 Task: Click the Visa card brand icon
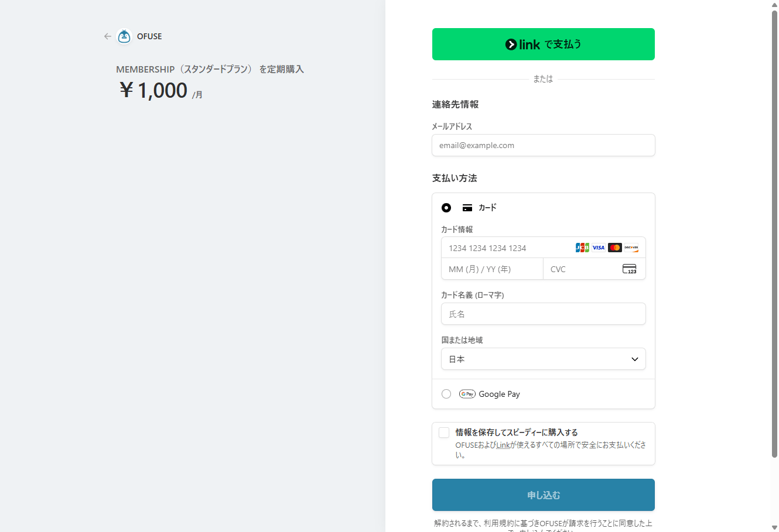598,248
